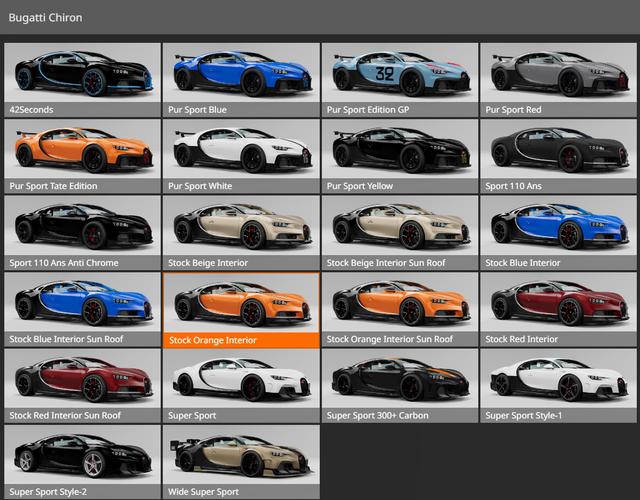Pick the Stock Blue Interior configuration
640x500 pixels.
tap(558, 233)
